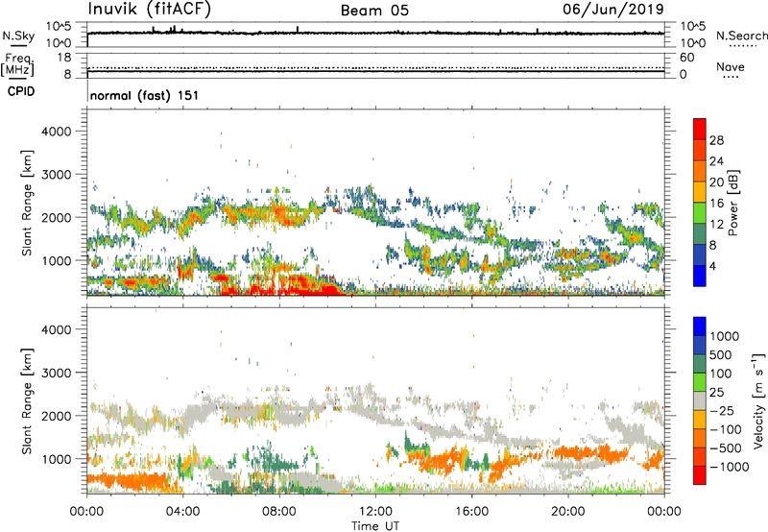Viewport: 768px width, 532px height.
Task: Click the orange velocity patch at 00:00-03:00
Action: [129, 481]
